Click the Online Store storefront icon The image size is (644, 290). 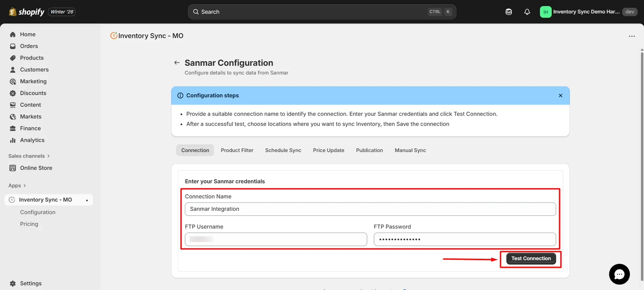(13, 168)
